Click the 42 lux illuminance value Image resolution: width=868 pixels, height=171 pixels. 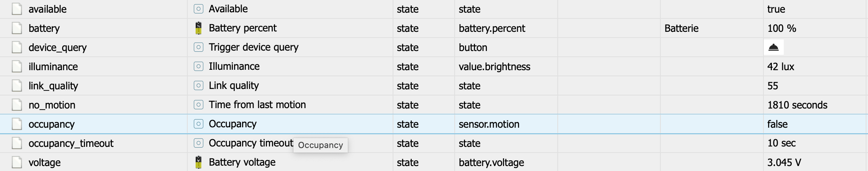(781, 67)
